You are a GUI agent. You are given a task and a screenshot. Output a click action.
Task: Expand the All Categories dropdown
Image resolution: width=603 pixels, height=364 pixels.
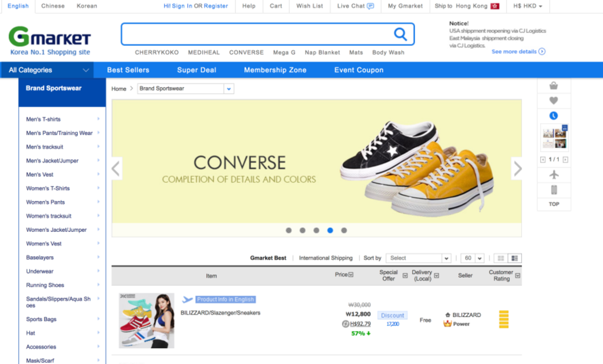(x=48, y=70)
